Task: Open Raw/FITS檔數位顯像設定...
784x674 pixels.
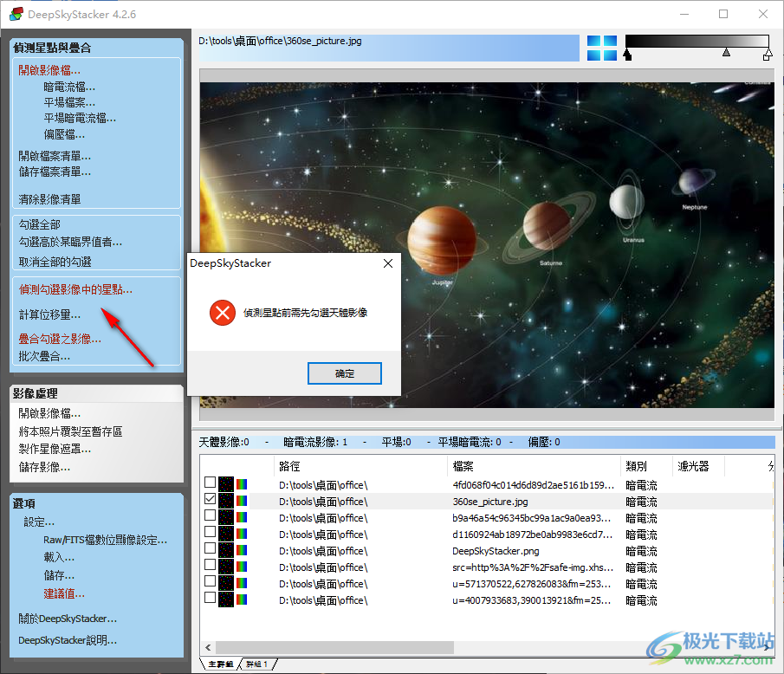Action: pyautogui.click(x=105, y=540)
